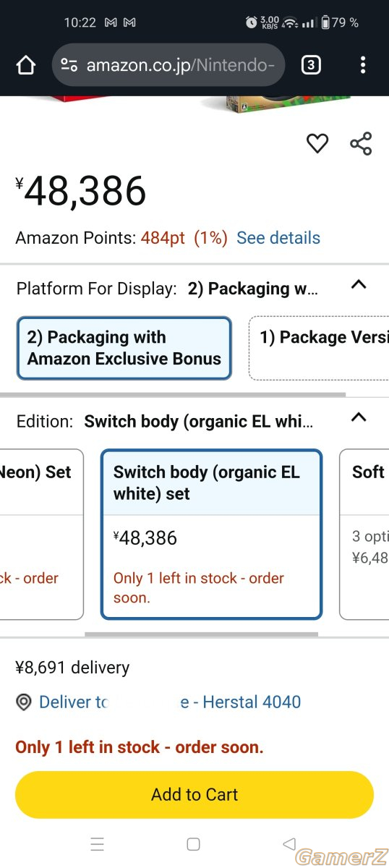The image size is (389, 868).
Task: Click the Add to Cart button
Action: click(x=194, y=794)
